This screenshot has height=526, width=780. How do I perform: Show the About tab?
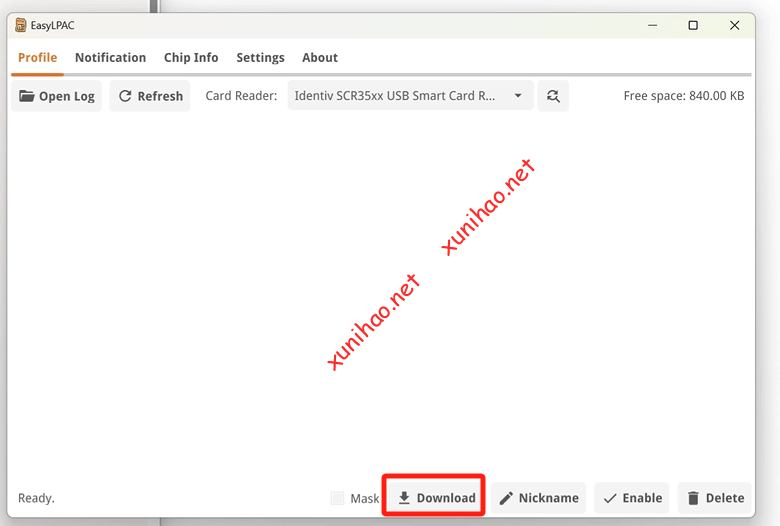point(320,58)
